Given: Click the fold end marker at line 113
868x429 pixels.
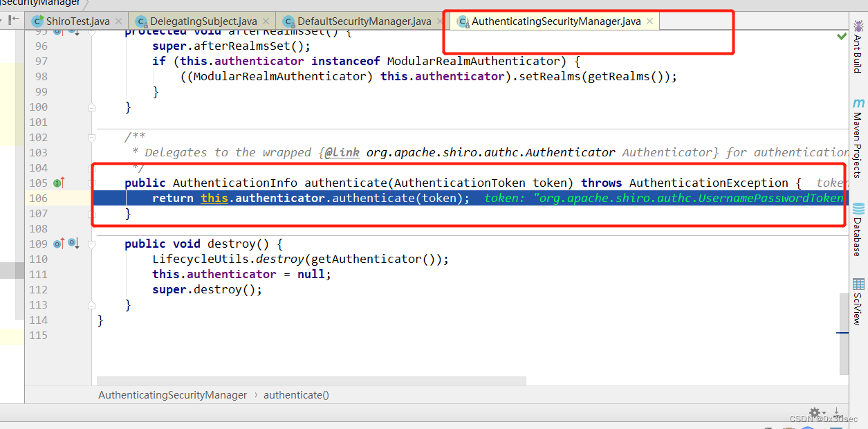Looking at the screenshot, I should [x=91, y=305].
